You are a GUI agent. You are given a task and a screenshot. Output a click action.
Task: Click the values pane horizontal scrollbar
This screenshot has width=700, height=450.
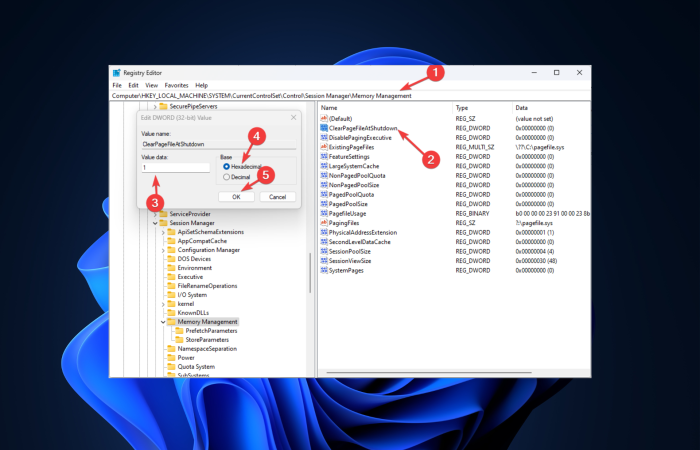429,372
